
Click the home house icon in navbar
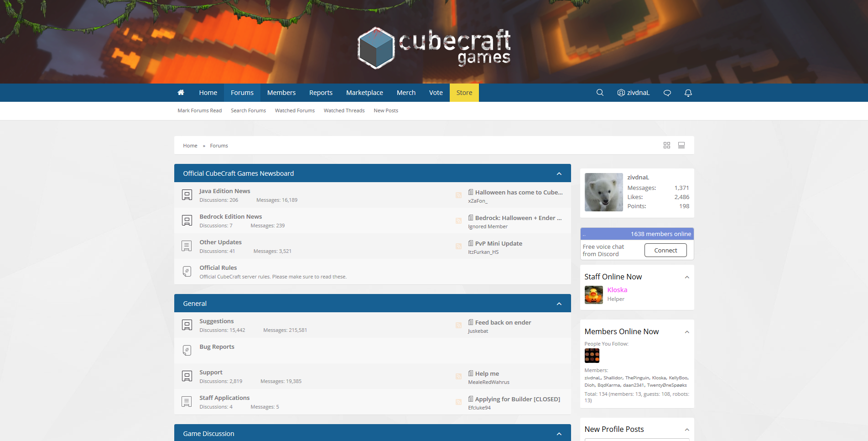[181, 93]
